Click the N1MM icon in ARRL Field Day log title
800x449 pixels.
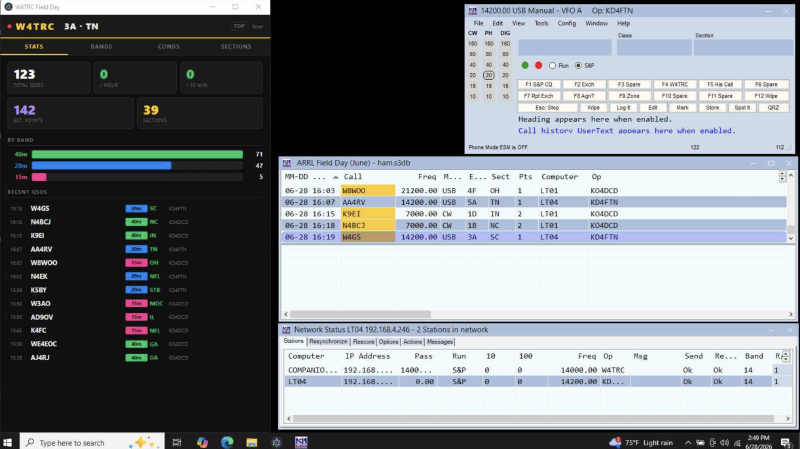pyautogui.click(x=287, y=163)
